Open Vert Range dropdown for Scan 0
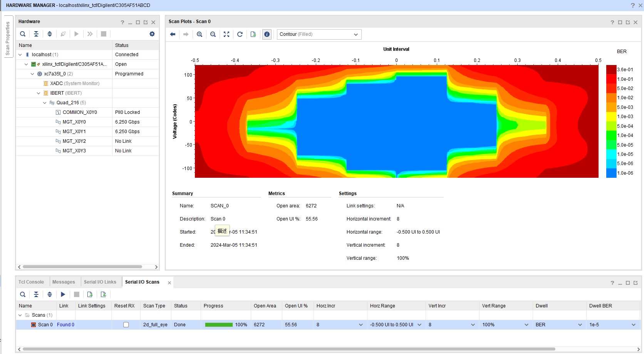 point(527,325)
